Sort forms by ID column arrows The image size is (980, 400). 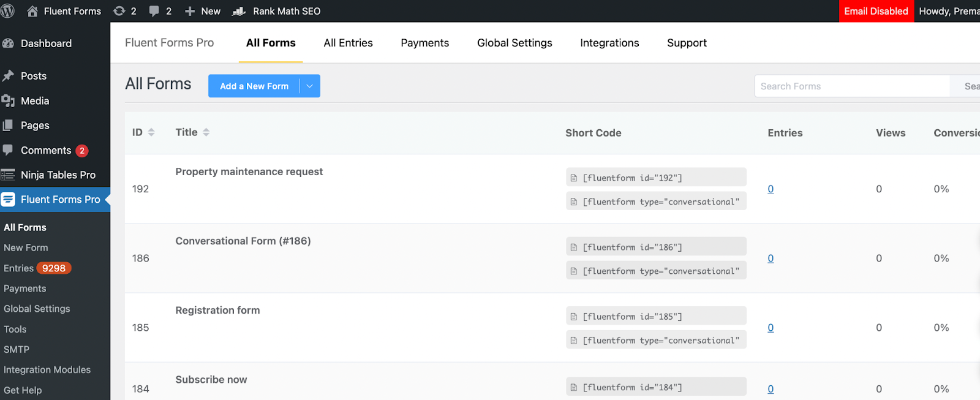(151, 132)
